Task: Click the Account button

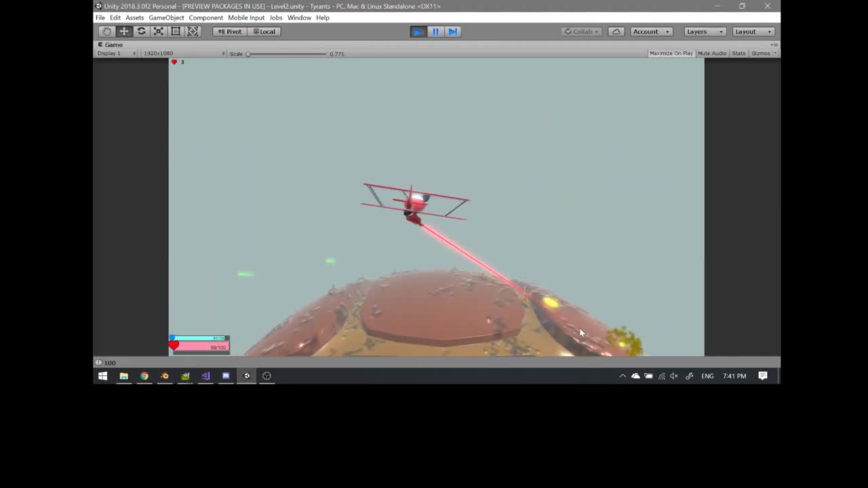Action: 649,31
